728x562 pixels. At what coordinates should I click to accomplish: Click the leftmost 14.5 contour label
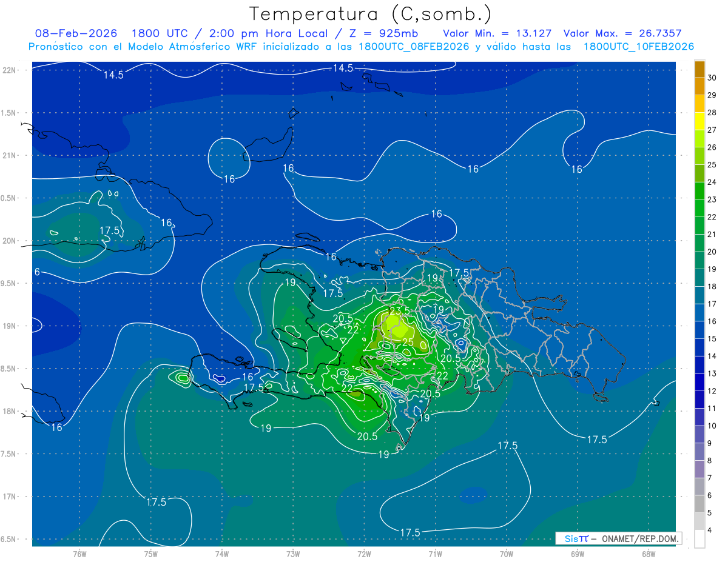pos(113,75)
